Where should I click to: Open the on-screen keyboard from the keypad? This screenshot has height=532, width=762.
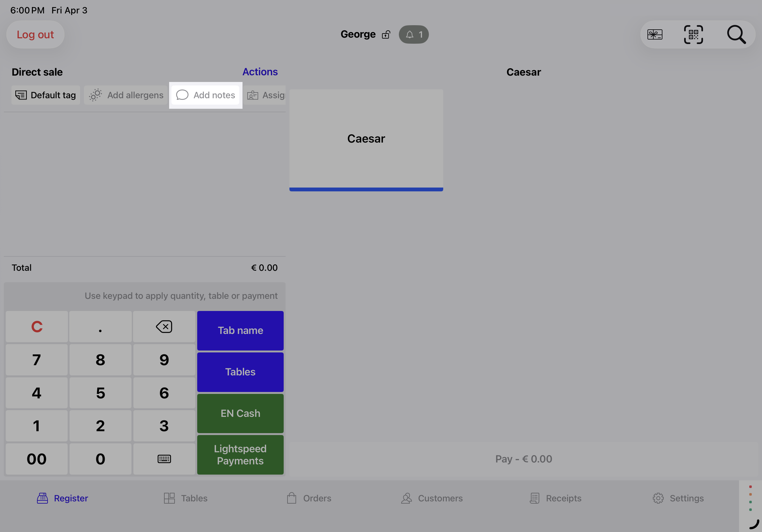(164, 459)
